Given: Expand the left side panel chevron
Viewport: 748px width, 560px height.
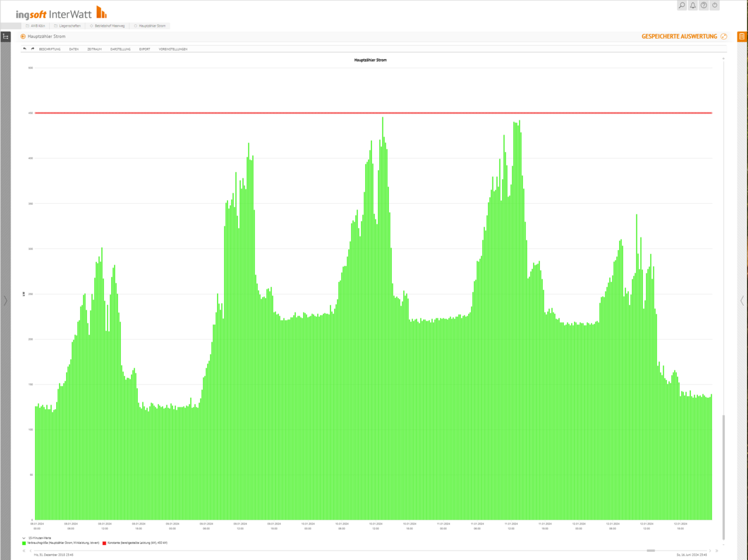Looking at the screenshot, I should click(6, 301).
